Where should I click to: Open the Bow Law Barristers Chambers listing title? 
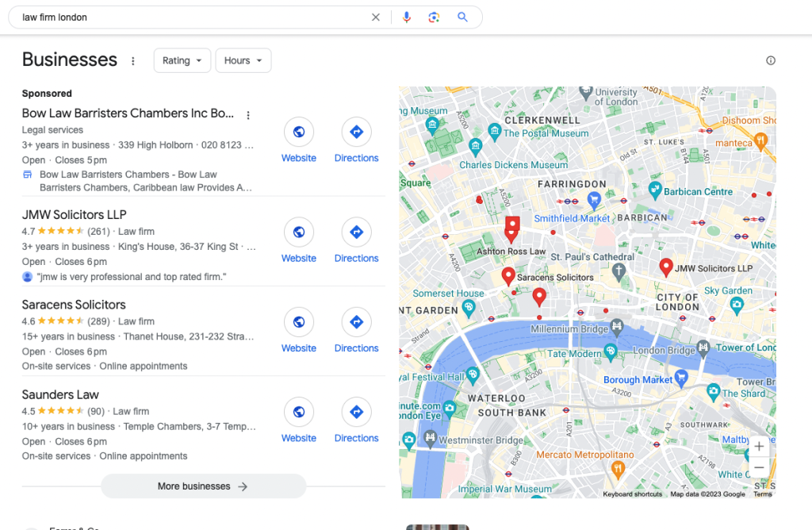[128, 113]
